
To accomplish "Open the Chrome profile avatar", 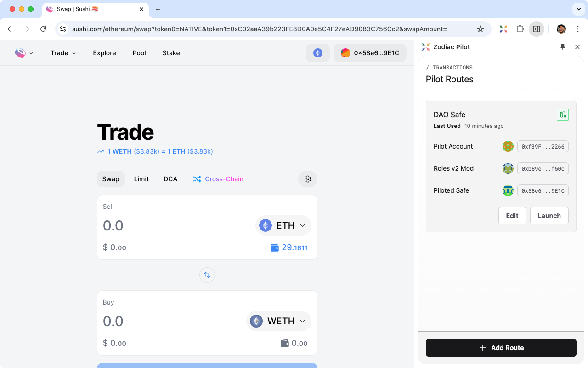I will tap(561, 29).
